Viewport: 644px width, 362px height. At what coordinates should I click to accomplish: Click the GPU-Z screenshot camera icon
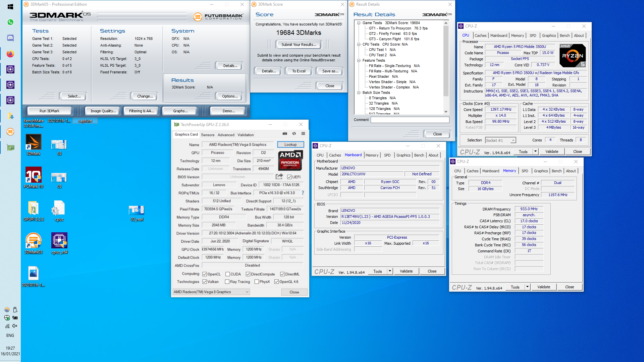tap(285, 133)
